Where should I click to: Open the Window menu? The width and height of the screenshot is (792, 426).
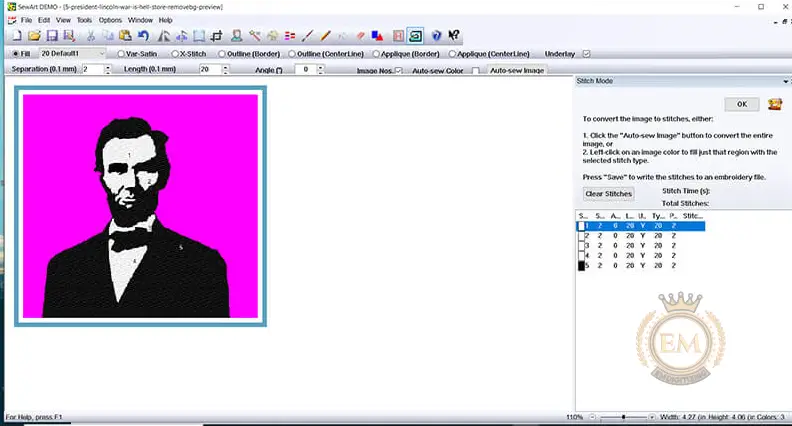click(140, 20)
